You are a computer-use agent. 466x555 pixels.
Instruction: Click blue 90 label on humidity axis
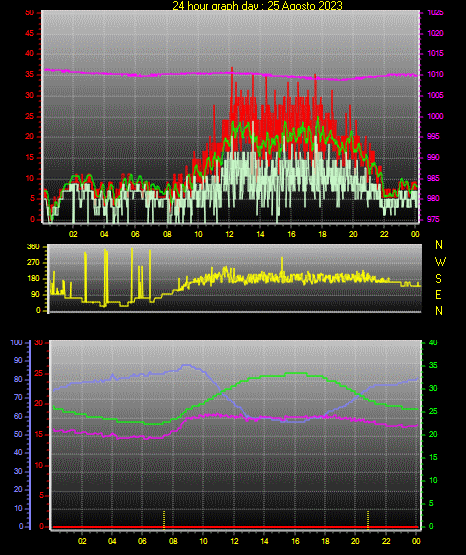(18, 360)
